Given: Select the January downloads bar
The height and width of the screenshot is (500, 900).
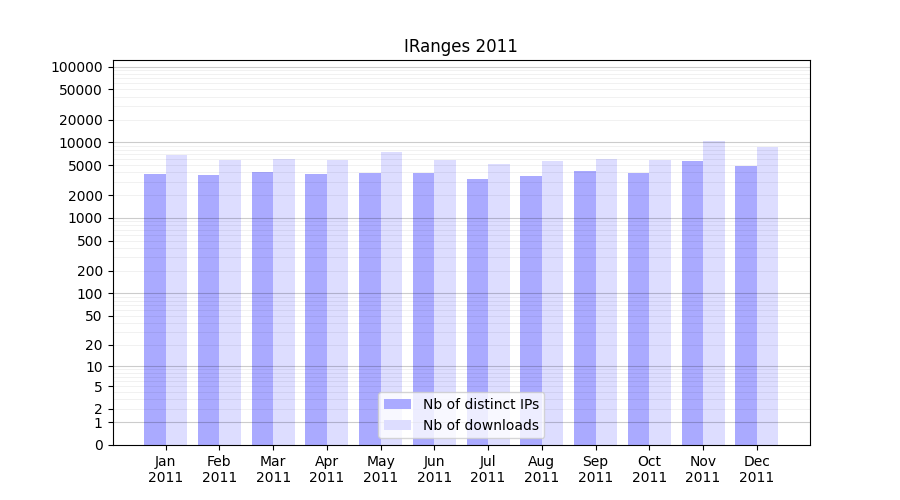Looking at the screenshot, I should (x=176, y=300).
